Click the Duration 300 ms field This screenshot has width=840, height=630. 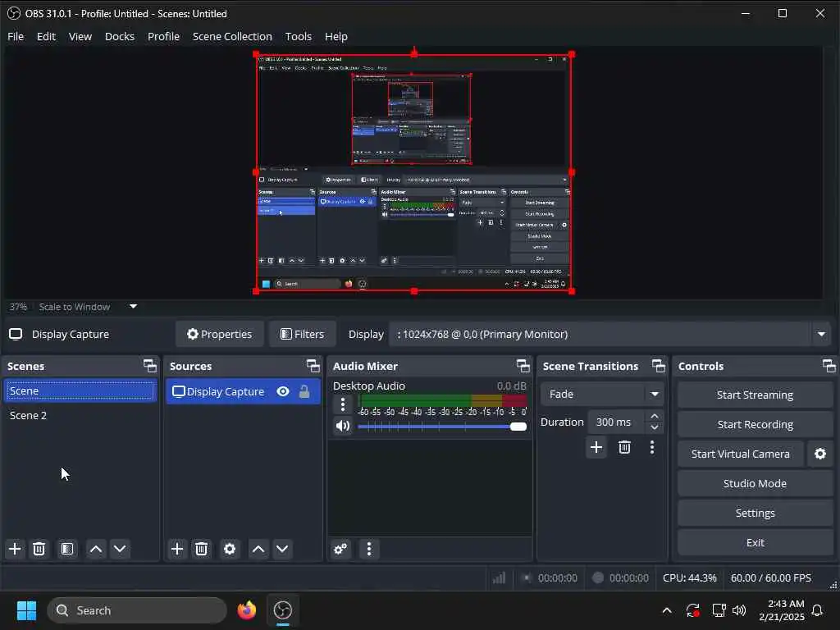[x=617, y=422]
